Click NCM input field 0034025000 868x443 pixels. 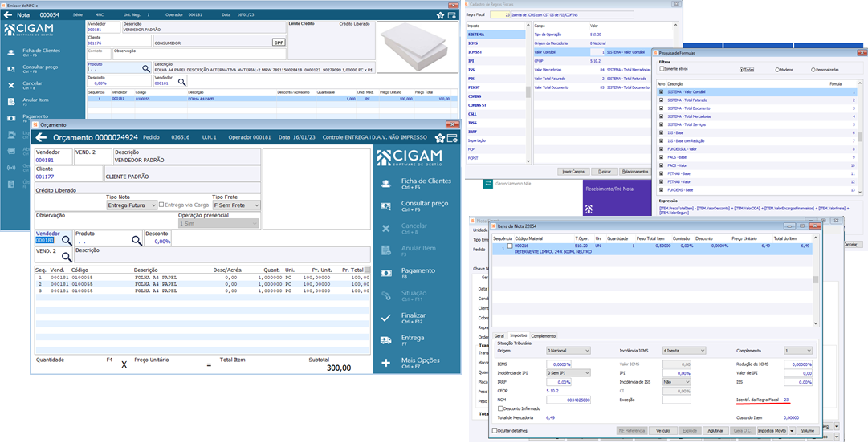(568, 400)
